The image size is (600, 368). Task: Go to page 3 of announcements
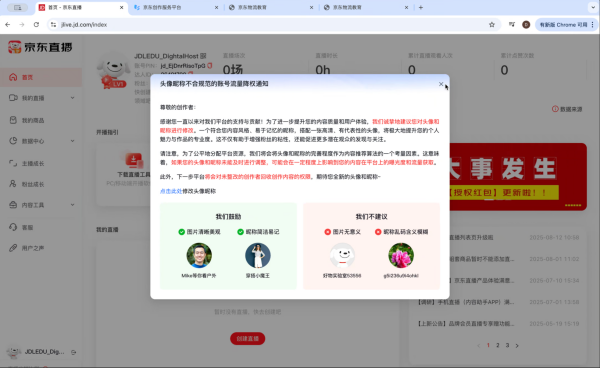click(x=507, y=345)
